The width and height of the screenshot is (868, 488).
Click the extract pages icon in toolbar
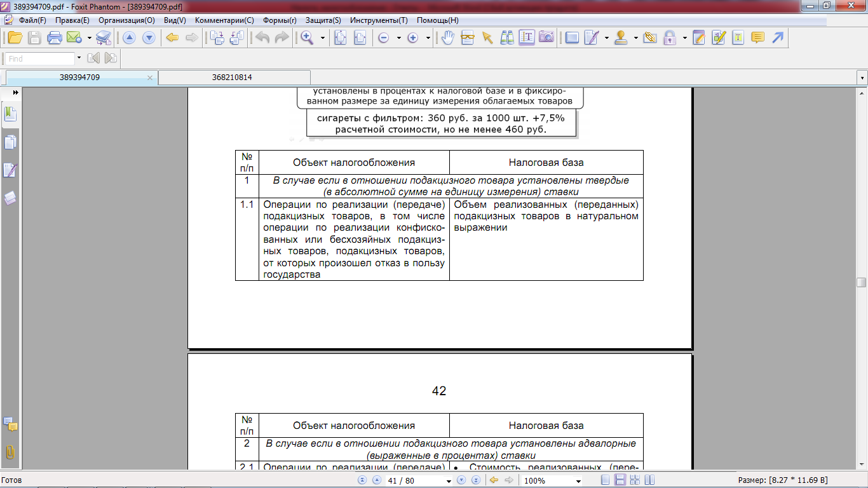[237, 37]
